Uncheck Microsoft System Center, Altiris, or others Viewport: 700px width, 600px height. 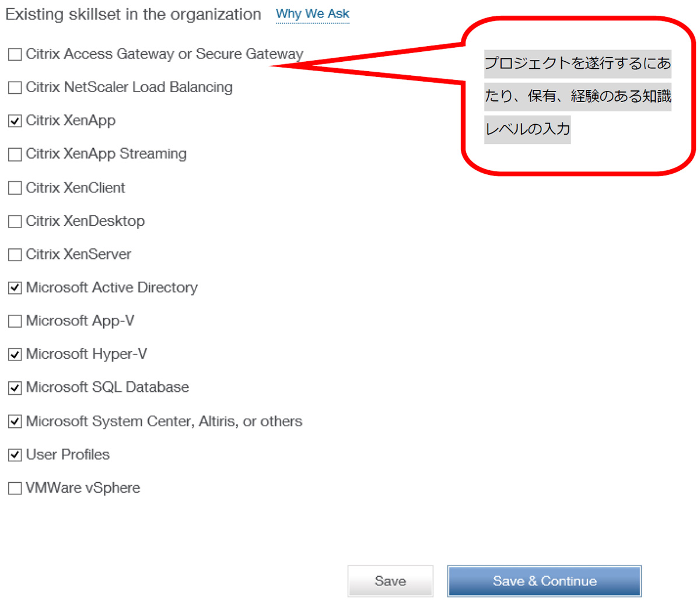(15, 422)
